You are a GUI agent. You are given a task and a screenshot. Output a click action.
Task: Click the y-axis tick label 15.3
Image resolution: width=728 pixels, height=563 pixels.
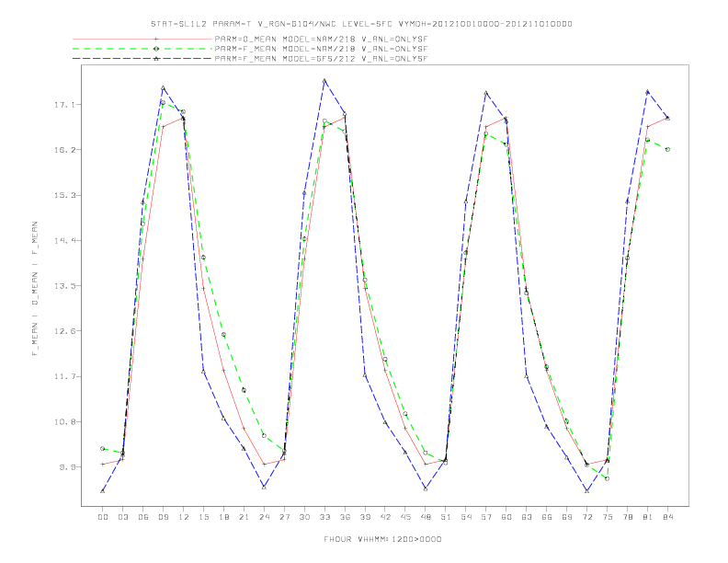point(64,196)
